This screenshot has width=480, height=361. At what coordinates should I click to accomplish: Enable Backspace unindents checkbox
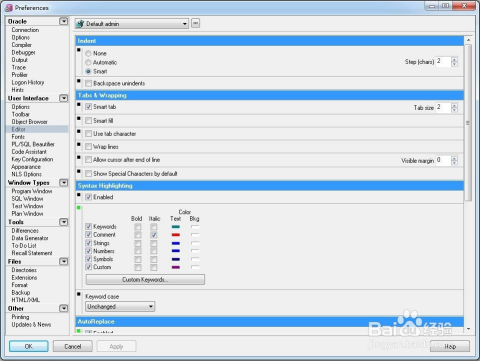[x=88, y=83]
